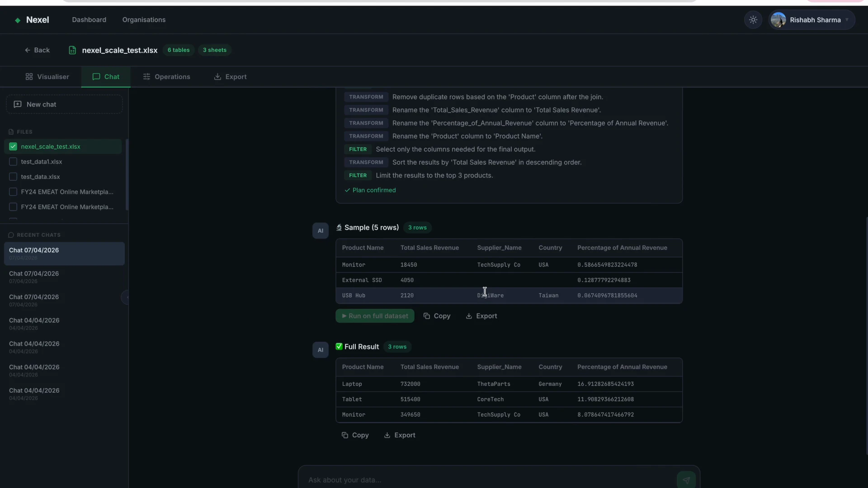
Task: Enable the test_data1.xlsx checkbox
Action: point(13,162)
